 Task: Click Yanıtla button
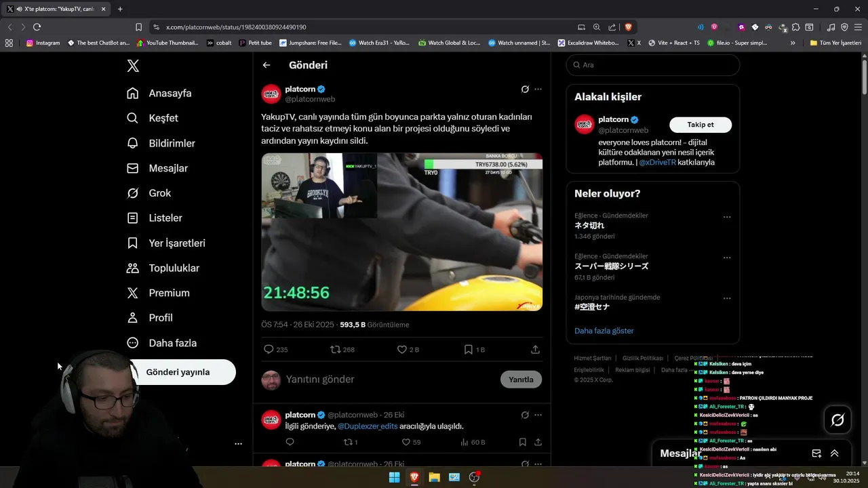coord(521,380)
